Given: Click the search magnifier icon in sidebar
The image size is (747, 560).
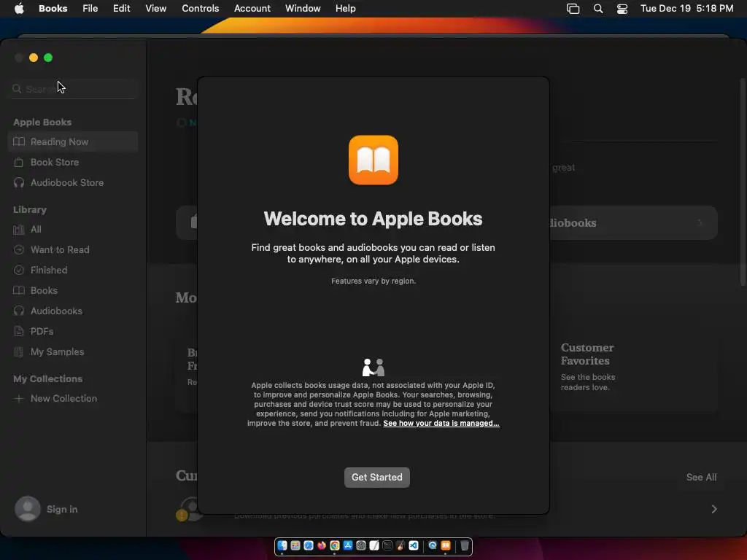Looking at the screenshot, I should [x=18, y=89].
